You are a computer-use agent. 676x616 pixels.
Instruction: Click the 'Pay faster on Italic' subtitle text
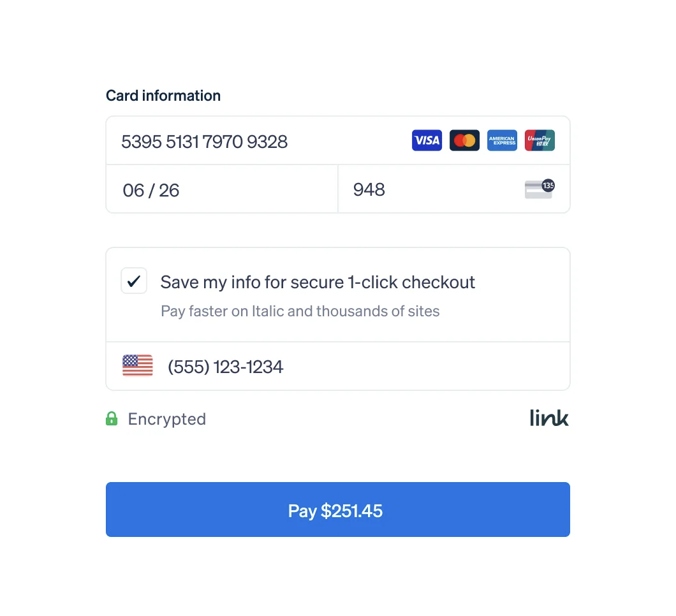(x=300, y=311)
